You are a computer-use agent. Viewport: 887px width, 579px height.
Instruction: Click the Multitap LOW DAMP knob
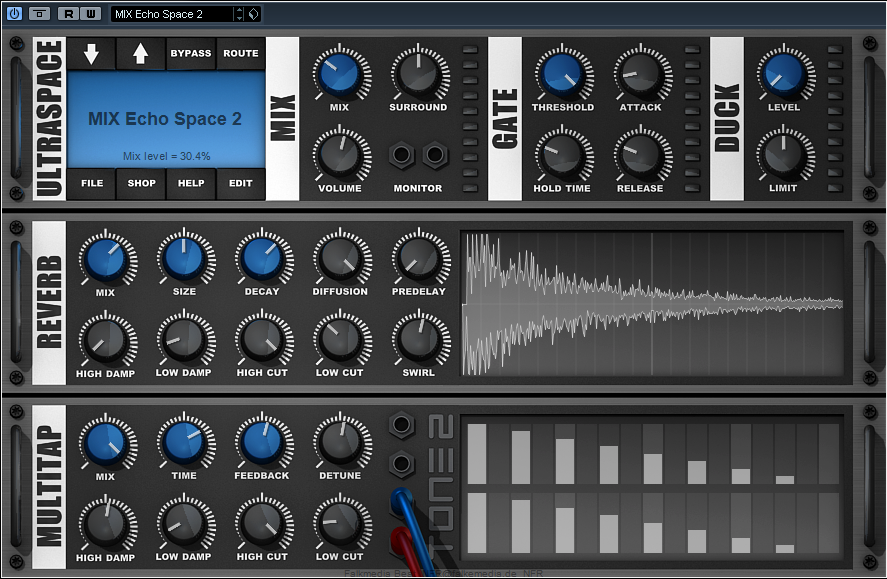185,524
